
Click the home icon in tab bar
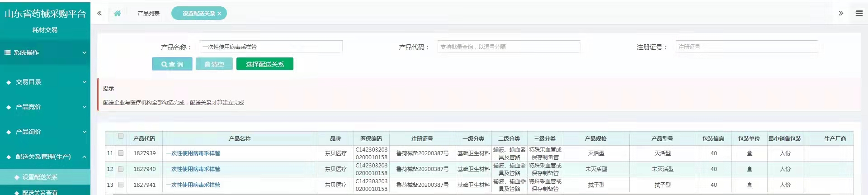(118, 14)
